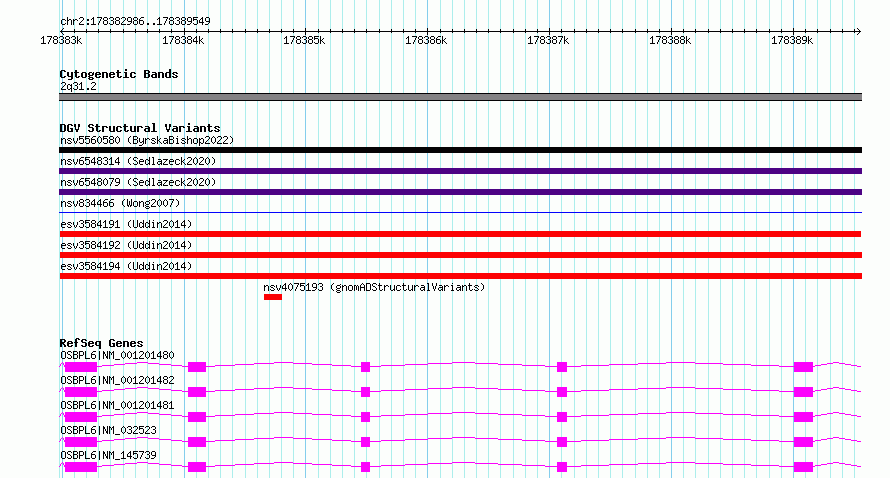This screenshot has height=478, width=890.
Task: Select the black nsv5560580 variant bar
Action: tap(460, 150)
